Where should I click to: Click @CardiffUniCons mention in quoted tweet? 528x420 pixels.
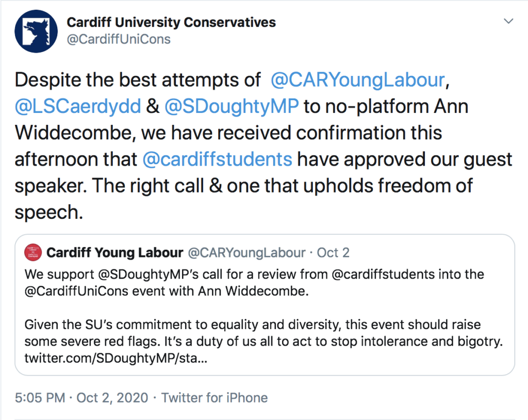pos(76,291)
